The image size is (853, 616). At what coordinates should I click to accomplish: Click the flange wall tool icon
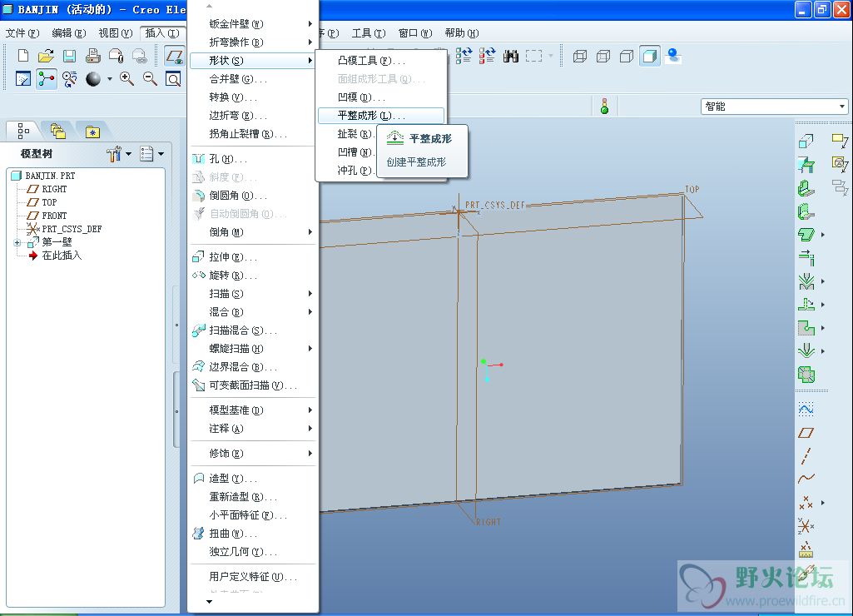point(806,211)
